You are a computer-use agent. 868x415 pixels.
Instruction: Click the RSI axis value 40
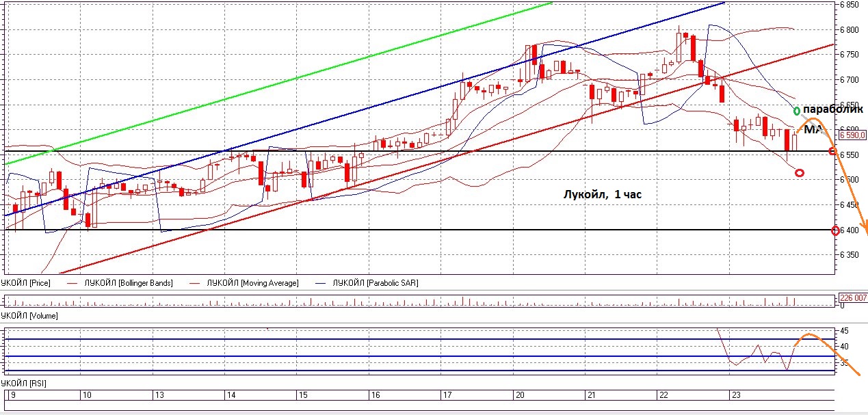[x=844, y=347]
